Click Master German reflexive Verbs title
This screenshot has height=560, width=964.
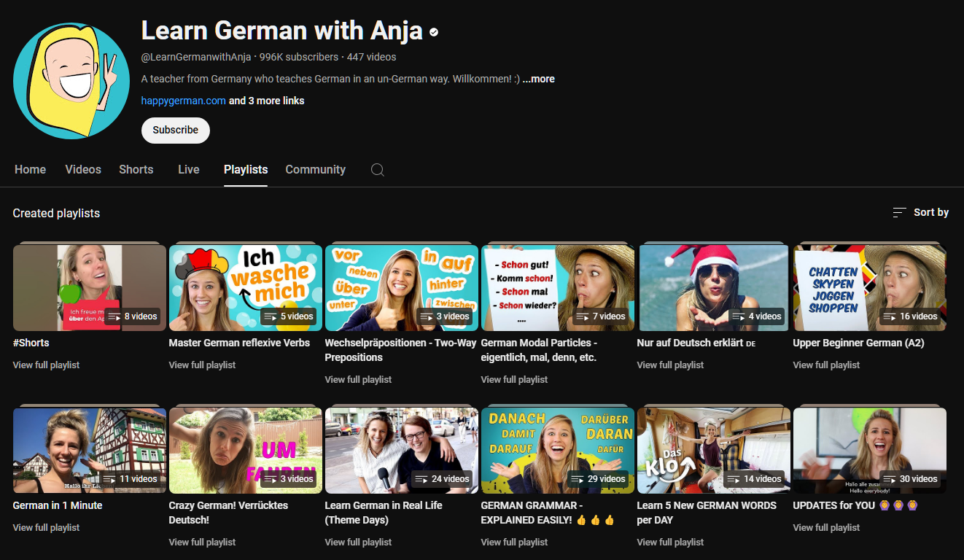pyautogui.click(x=239, y=343)
